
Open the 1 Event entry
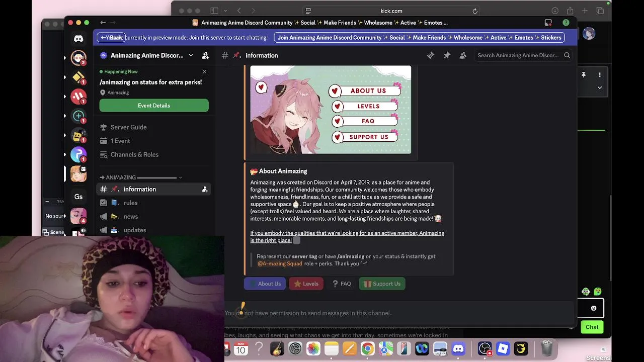(153, 141)
